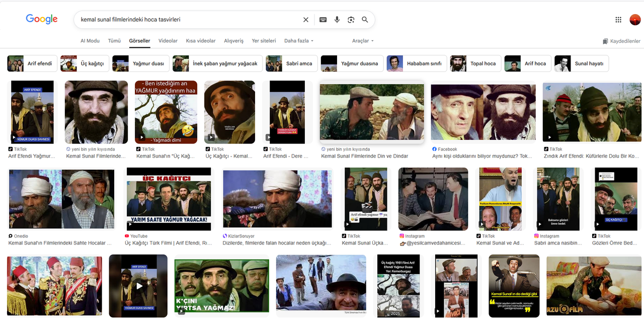
Task: Open the Üç kağıtçı 1981 Kemerburgaz image
Action: (x=398, y=286)
